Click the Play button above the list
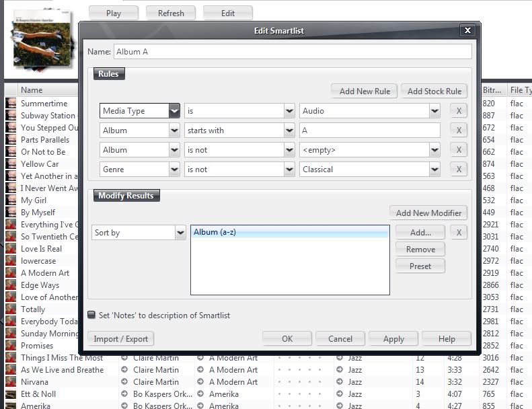Image resolution: width=532 pixels, height=409 pixels. point(113,13)
